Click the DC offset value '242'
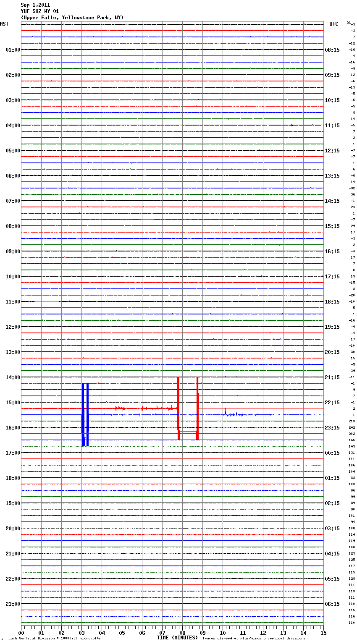The height and width of the screenshot is (644, 357). 352,427
